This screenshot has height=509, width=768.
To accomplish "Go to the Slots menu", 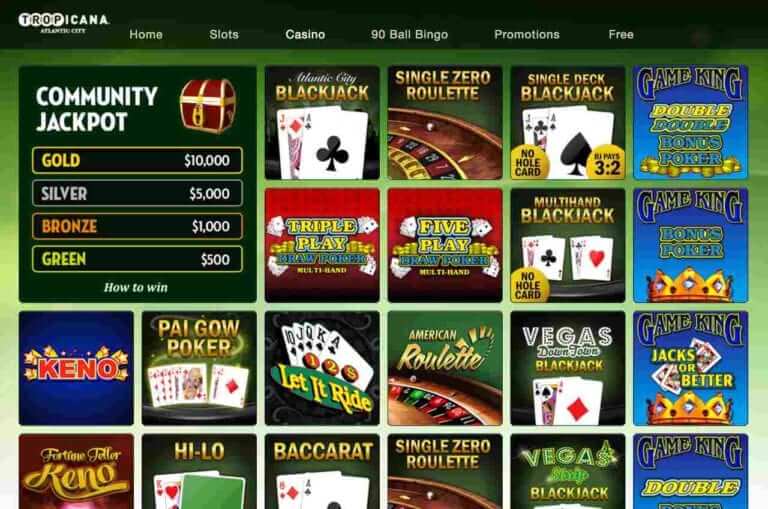I will [224, 34].
